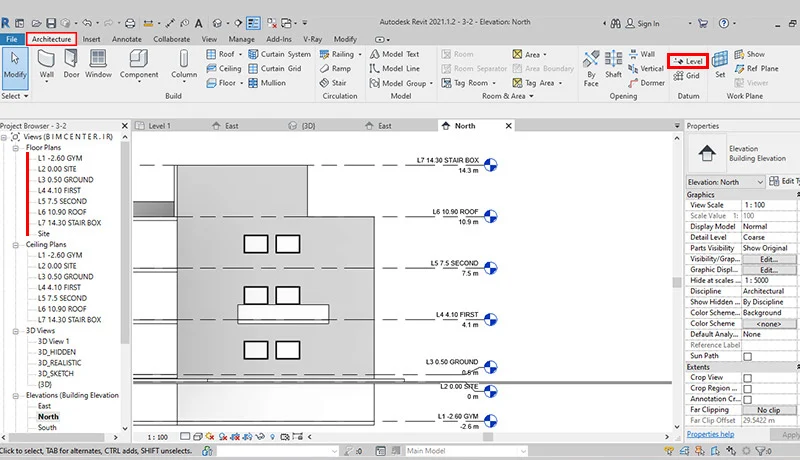Open L3 0.50 GROUND floor plan
800x460 pixels.
point(65,180)
